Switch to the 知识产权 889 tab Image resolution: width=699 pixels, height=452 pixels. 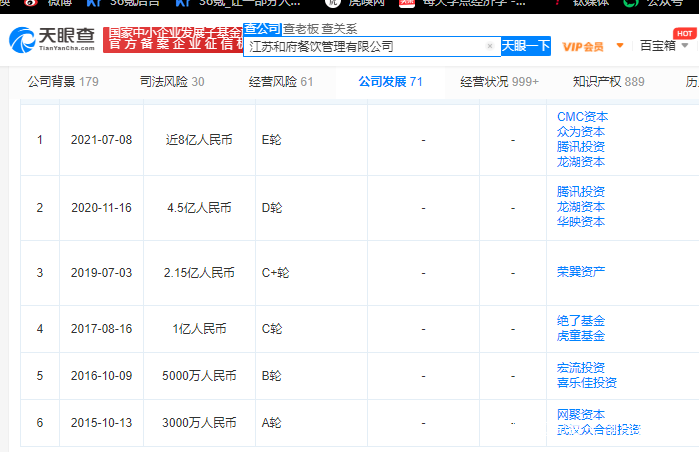609,82
